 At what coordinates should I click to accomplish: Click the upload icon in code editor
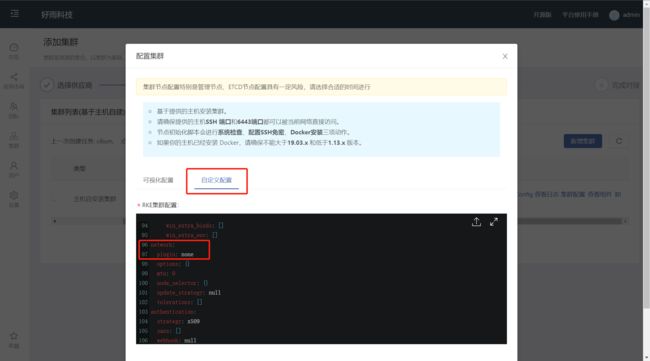point(476,222)
